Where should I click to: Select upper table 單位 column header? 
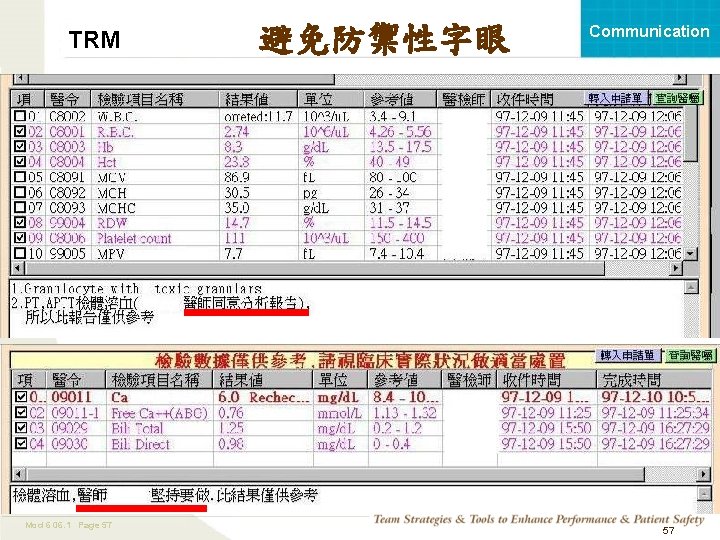coord(331,99)
